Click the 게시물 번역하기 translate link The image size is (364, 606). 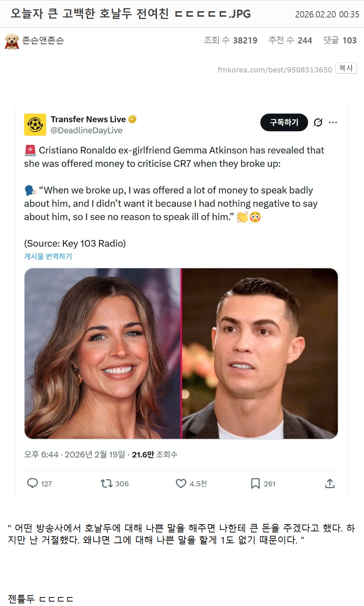48,256
